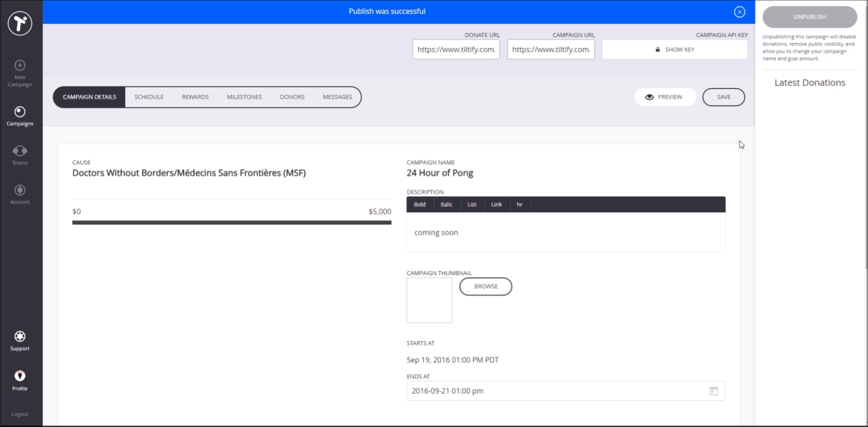Click into the description text area
The image size is (868, 427).
566,233
